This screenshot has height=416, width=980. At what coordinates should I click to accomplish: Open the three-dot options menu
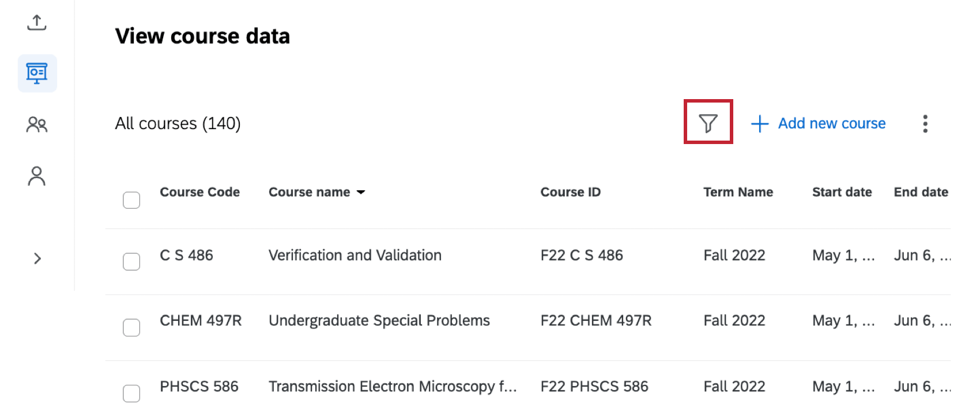click(x=925, y=123)
